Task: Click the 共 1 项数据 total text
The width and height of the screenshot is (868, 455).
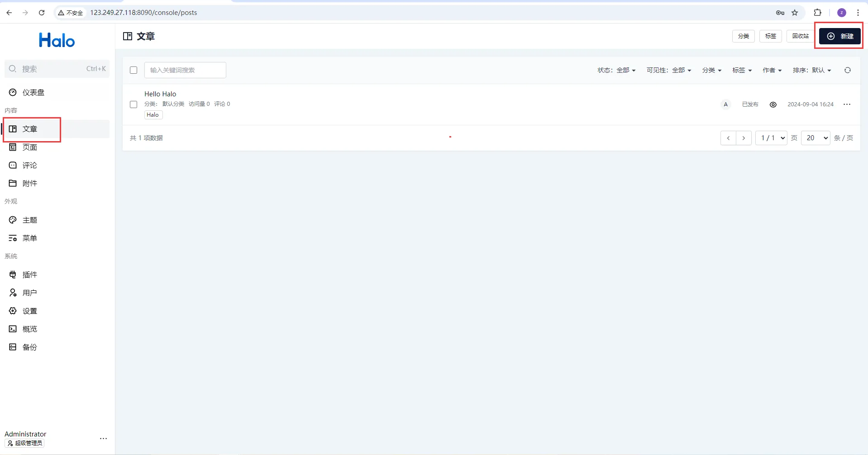Action: point(146,138)
